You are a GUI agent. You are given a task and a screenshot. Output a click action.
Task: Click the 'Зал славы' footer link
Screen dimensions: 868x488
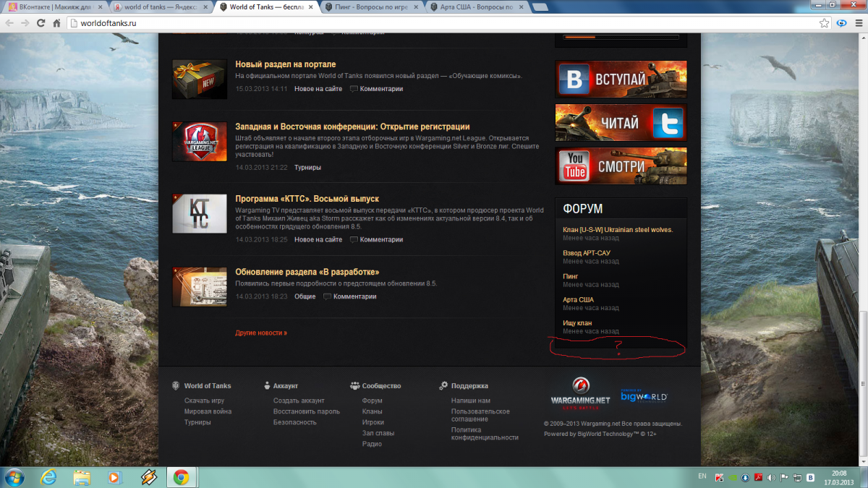point(378,433)
